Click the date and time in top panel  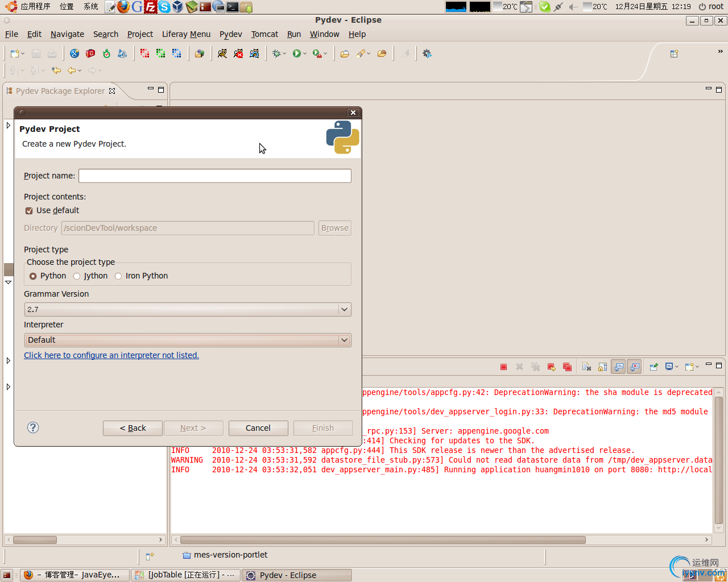click(x=653, y=7)
